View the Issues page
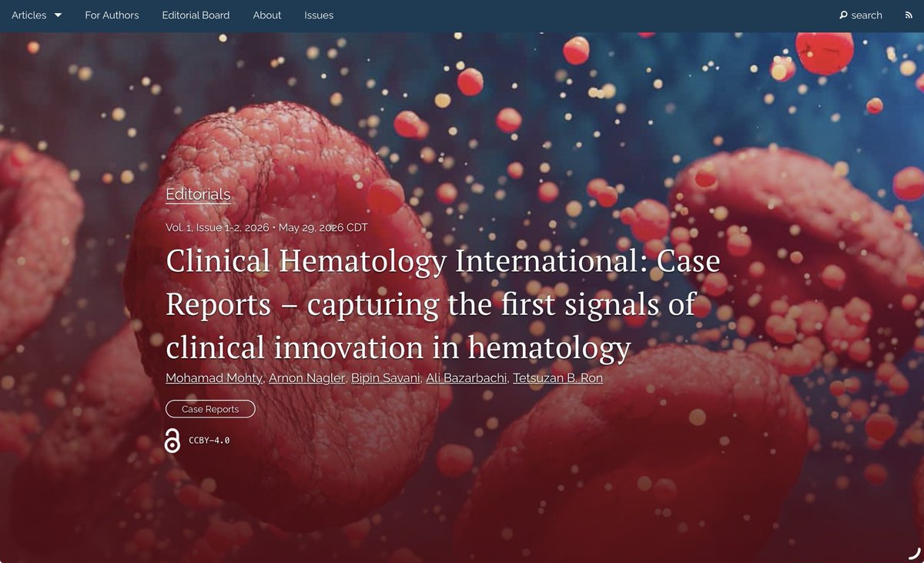 (x=319, y=15)
